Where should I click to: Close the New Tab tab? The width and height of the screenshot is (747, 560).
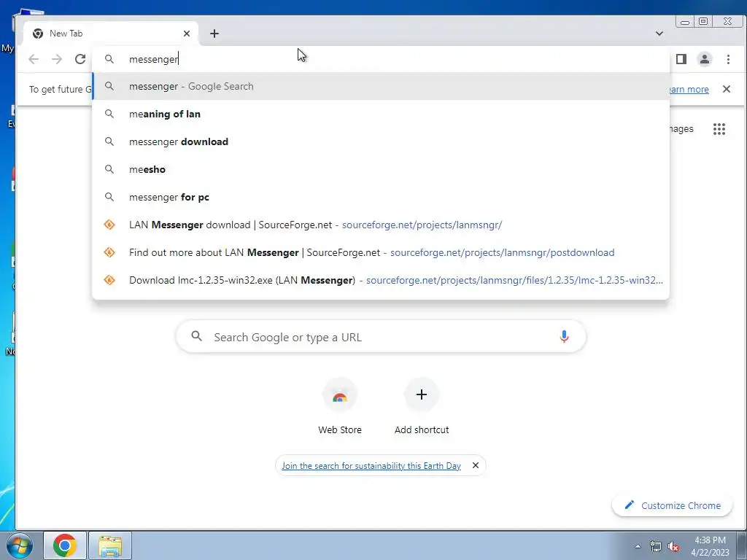tap(187, 34)
